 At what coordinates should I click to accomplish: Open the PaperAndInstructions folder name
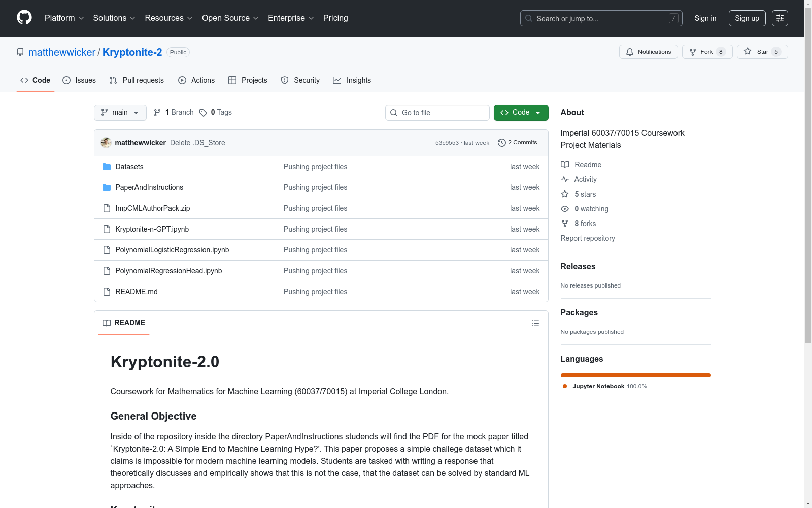(x=149, y=187)
